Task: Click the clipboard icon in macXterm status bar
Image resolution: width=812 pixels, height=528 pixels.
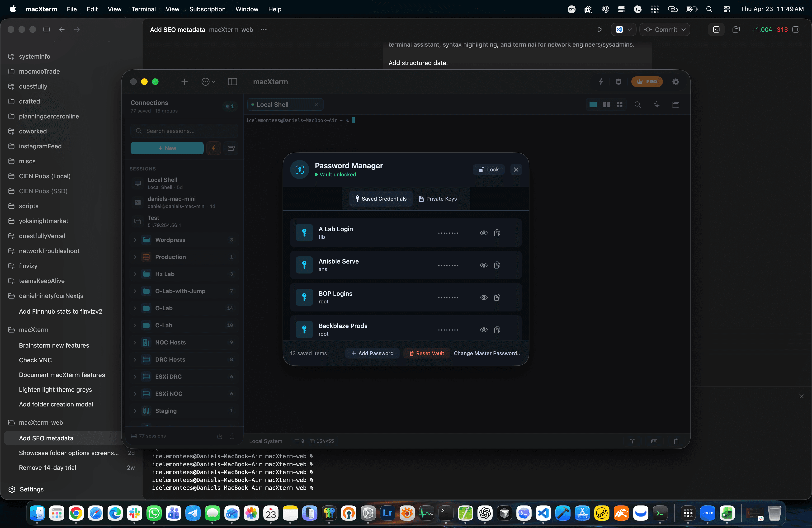Action: [x=676, y=441]
